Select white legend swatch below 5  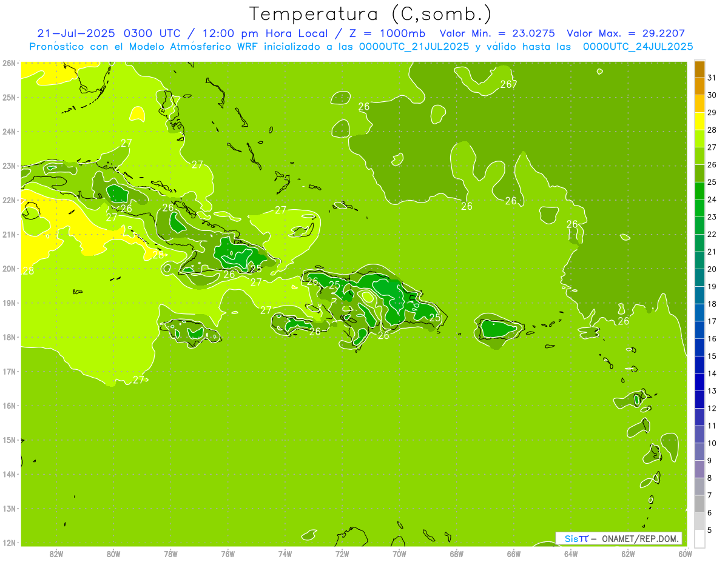point(699,538)
